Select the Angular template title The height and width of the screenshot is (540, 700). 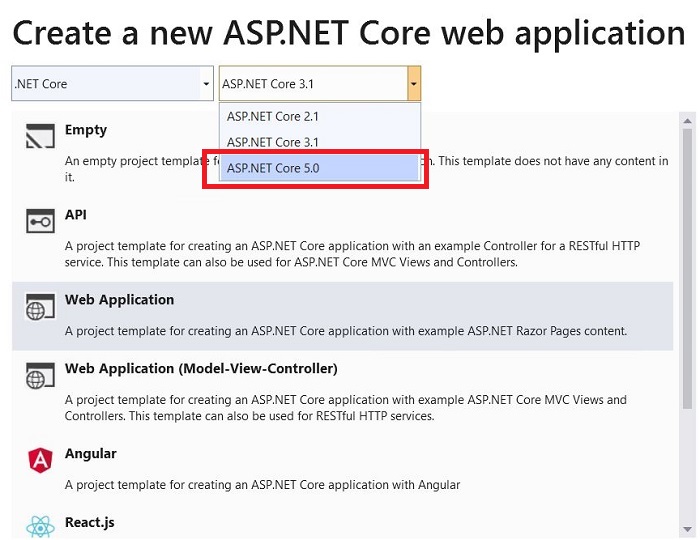[x=91, y=453]
